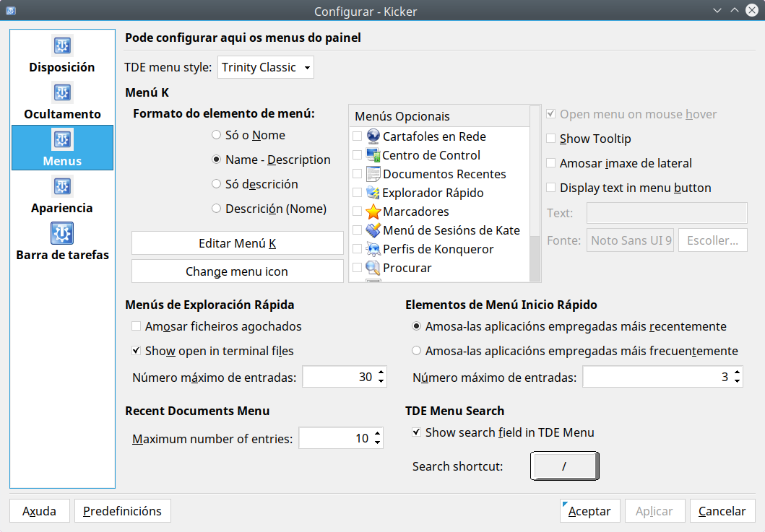765x532 pixels.
Task: Click the Disposición sidebar icon
Action: click(x=62, y=45)
